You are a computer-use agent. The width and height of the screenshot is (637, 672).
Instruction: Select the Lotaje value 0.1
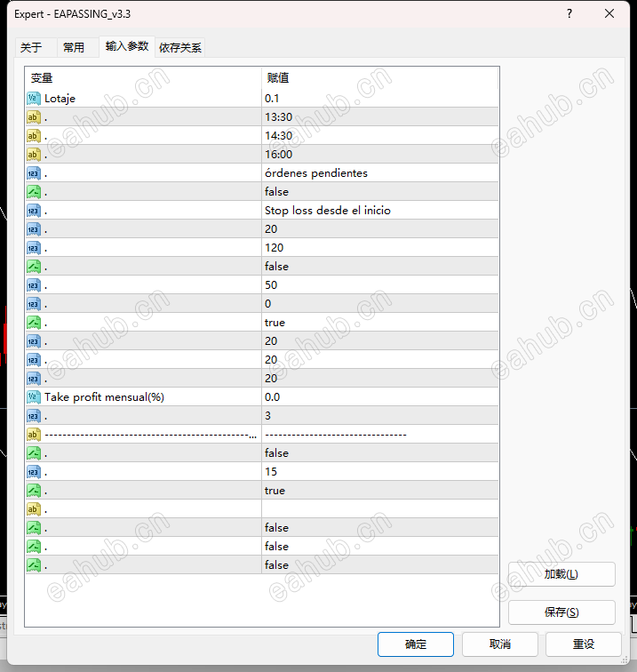[380, 98]
